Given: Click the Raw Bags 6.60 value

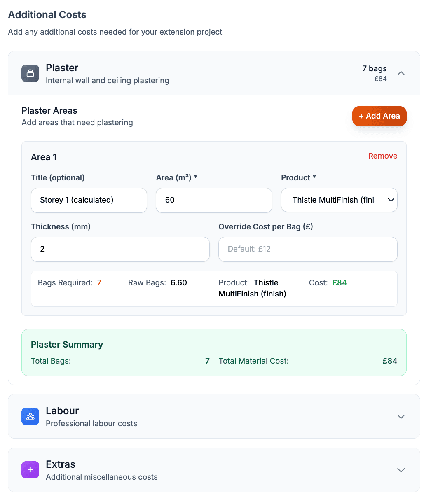Looking at the screenshot, I should (x=179, y=283).
